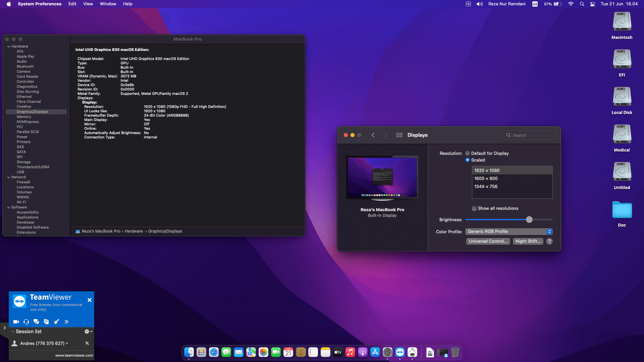Click Hardware in the System Information path bar

pyautogui.click(x=134, y=231)
